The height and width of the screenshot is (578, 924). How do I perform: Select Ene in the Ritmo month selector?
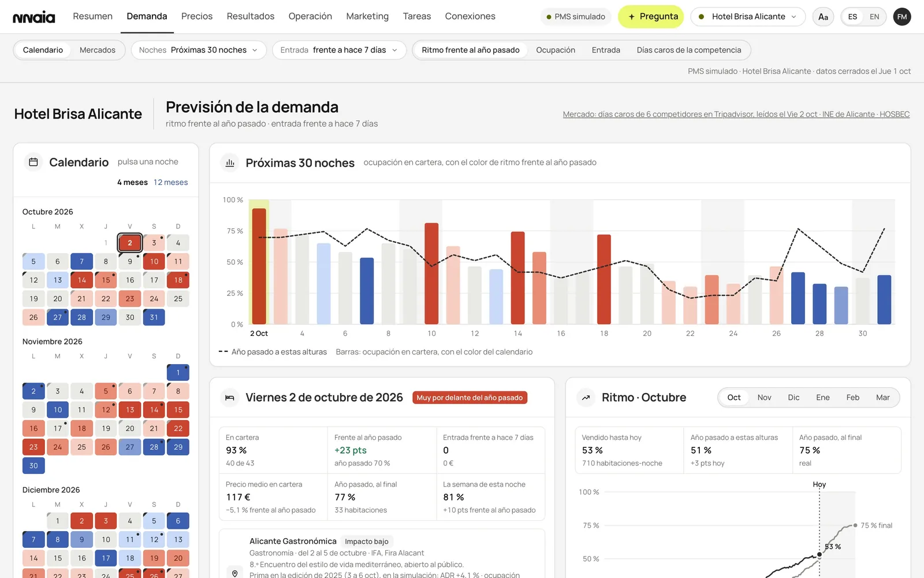pyautogui.click(x=823, y=398)
